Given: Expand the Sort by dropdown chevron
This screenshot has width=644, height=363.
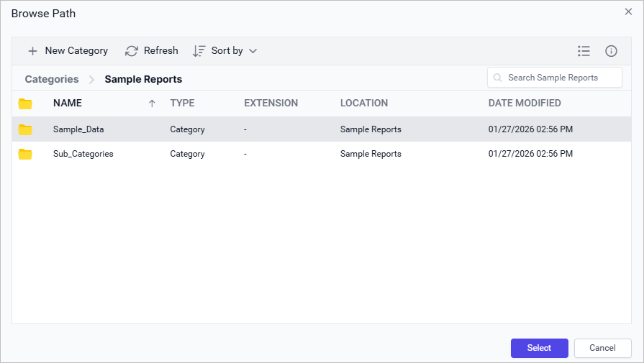Looking at the screenshot, I should (253, 51).
